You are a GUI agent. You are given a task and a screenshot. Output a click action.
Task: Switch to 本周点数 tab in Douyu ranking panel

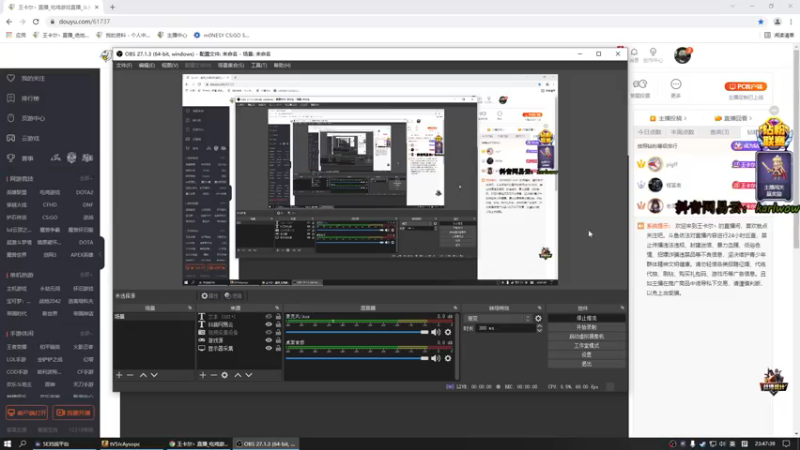(x=683, y=132)
